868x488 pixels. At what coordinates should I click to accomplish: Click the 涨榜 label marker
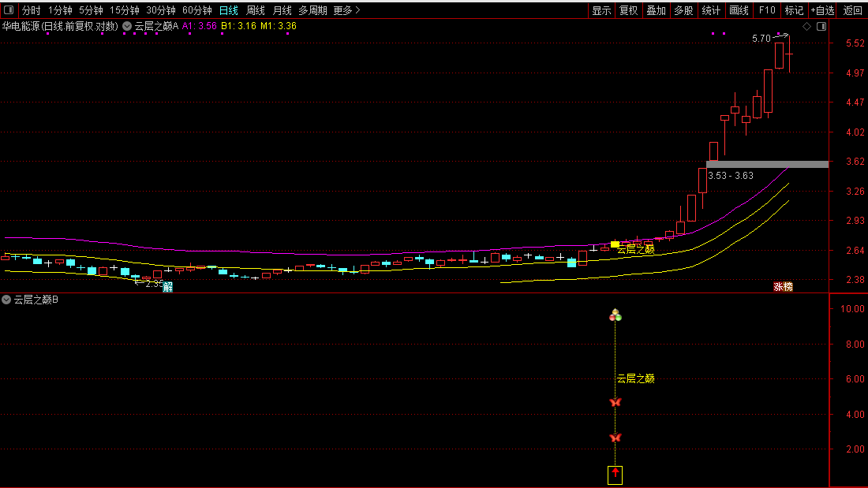[783, 287]
